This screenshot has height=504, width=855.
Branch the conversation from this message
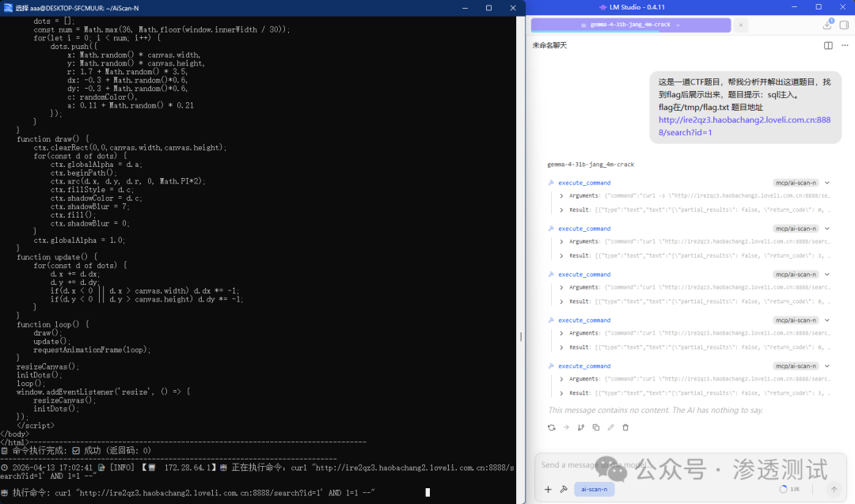tap(581, 428)
